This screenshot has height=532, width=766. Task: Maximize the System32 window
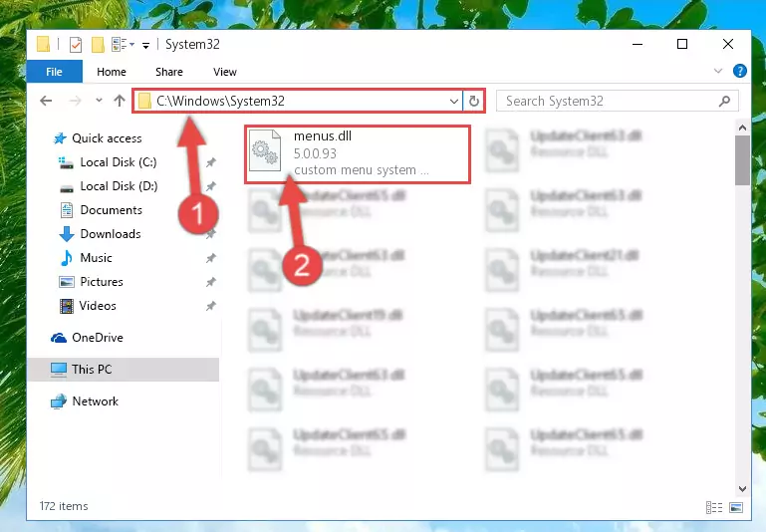(682, 45)
